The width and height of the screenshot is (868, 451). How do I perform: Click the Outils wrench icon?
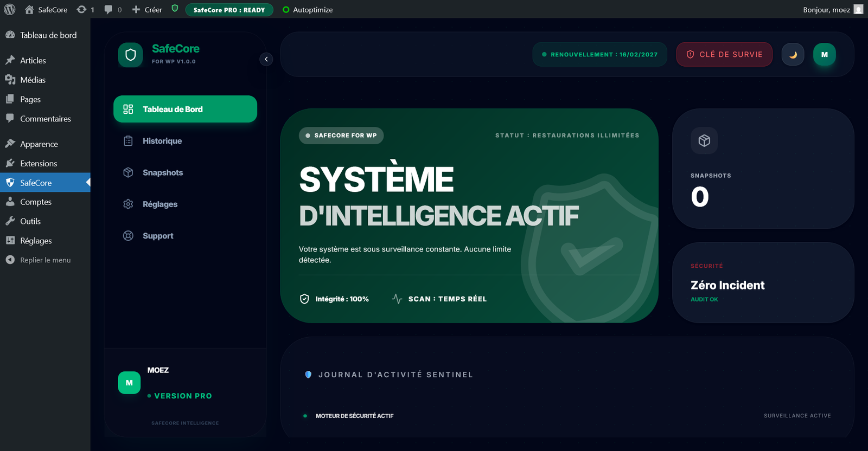click(10, 221)
